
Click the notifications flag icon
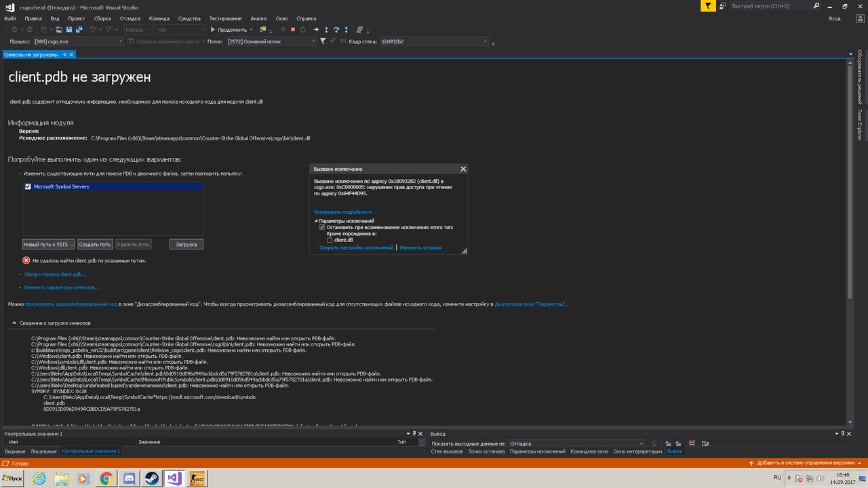pos(707,6)
